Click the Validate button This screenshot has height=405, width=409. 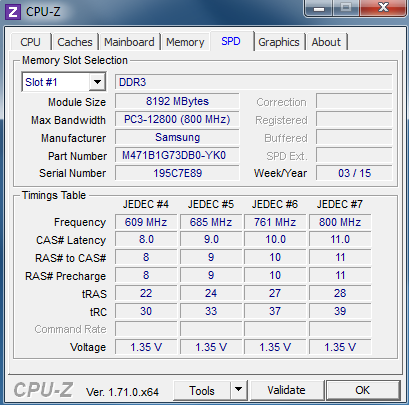pos(287,390)
